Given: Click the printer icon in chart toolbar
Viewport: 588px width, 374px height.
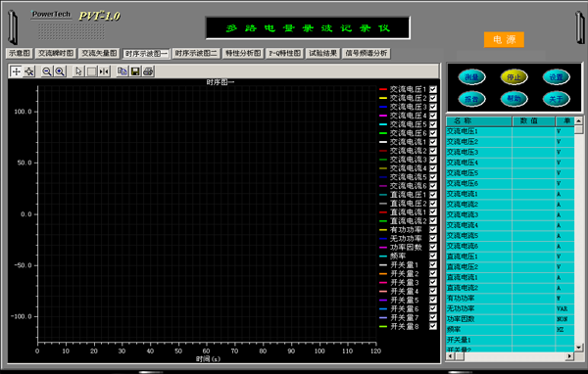Looking at the screenshot, I should pos(149,71).
